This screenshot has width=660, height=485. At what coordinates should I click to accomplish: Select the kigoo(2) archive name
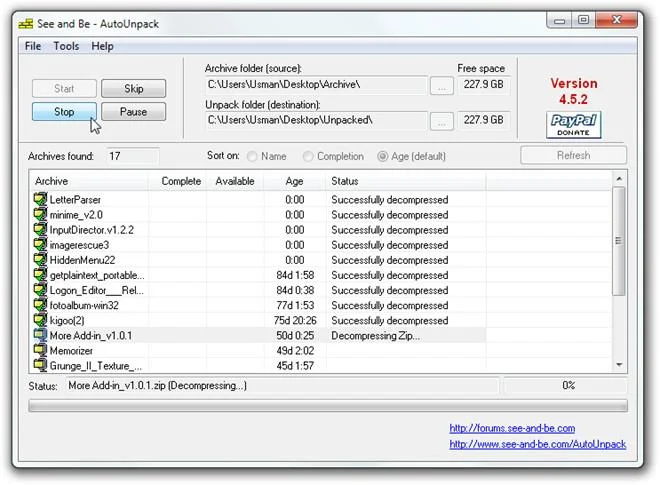point(67,321)
